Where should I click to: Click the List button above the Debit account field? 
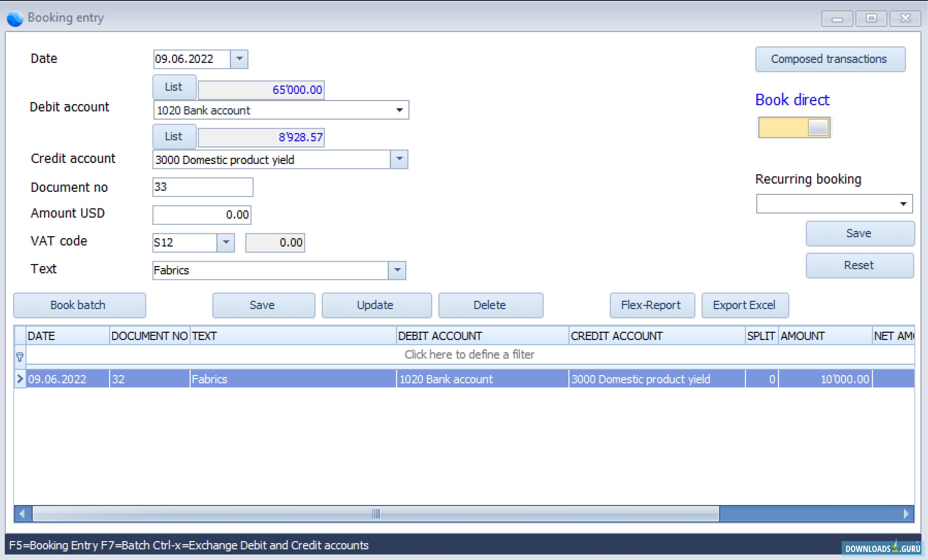[174, 87]
